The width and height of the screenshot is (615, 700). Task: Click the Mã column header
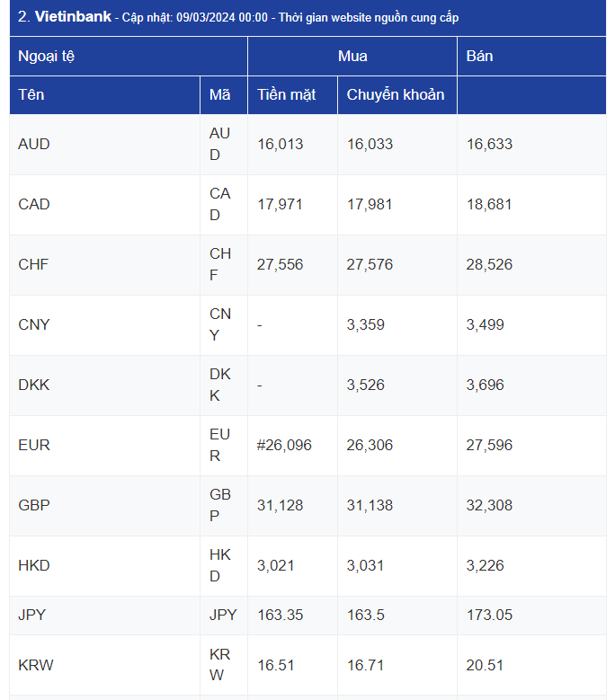click(x=223, y=94)
